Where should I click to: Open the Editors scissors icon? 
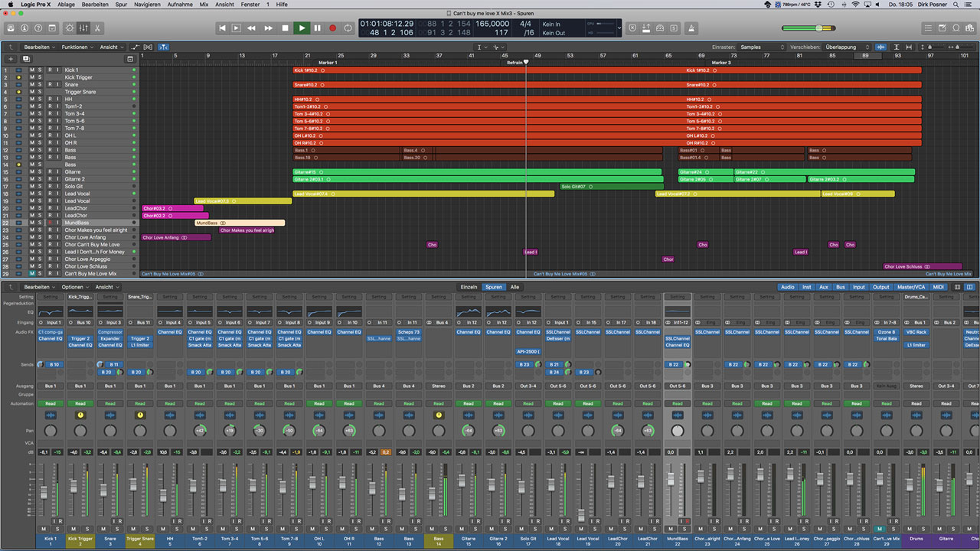[x=97, y=28]
